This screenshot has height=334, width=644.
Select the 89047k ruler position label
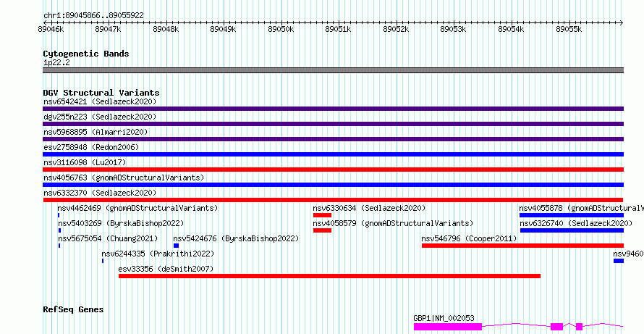(108, 29)
